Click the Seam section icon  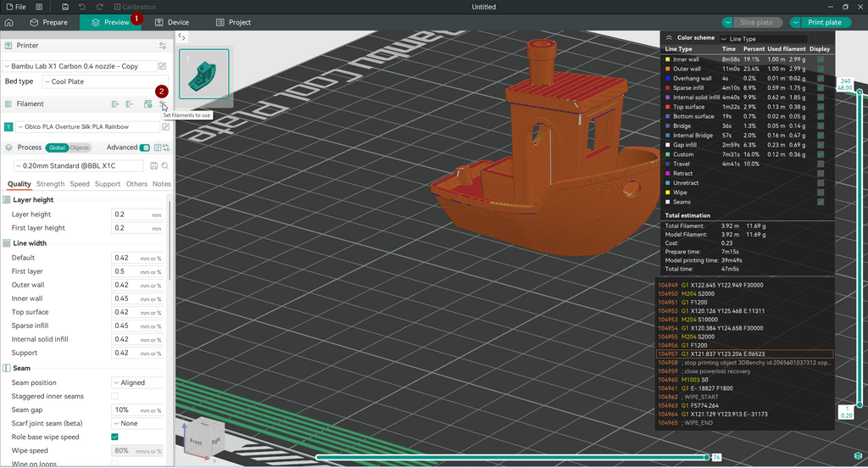point(7,368)
